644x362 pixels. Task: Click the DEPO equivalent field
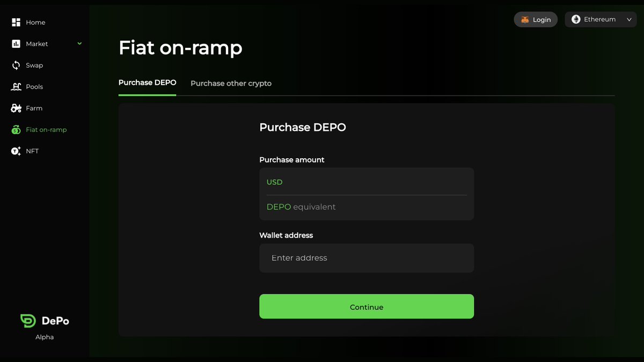pos(367,207)
